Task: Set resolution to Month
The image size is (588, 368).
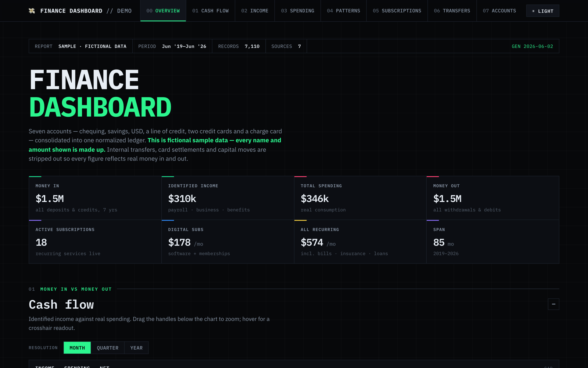Action: pos(77,348)
